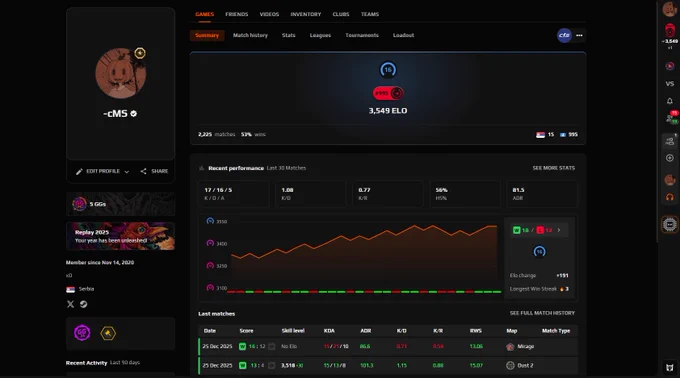The width and height of the screenshot is (680, 378).
Task: Click the round red-blue icon below the sidebar Elo
Action: pyautogui.click(x=670, y=66)
